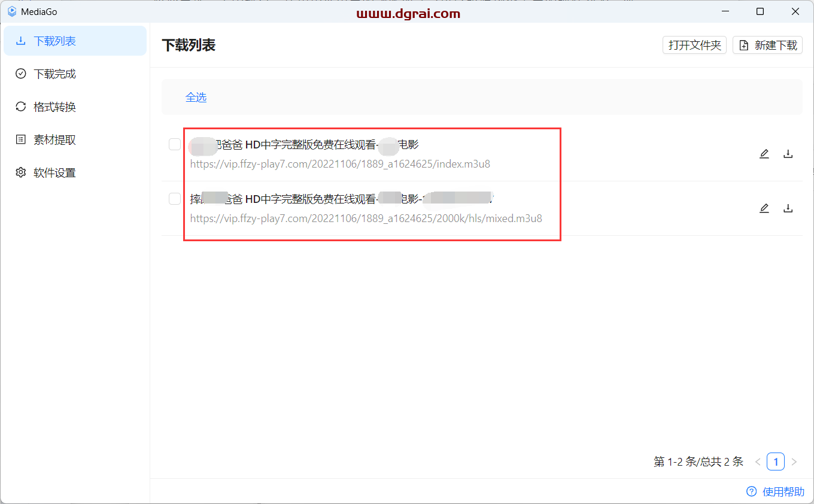Minimize the MediaGo window

pyautogui.click(x=725, y=11)
